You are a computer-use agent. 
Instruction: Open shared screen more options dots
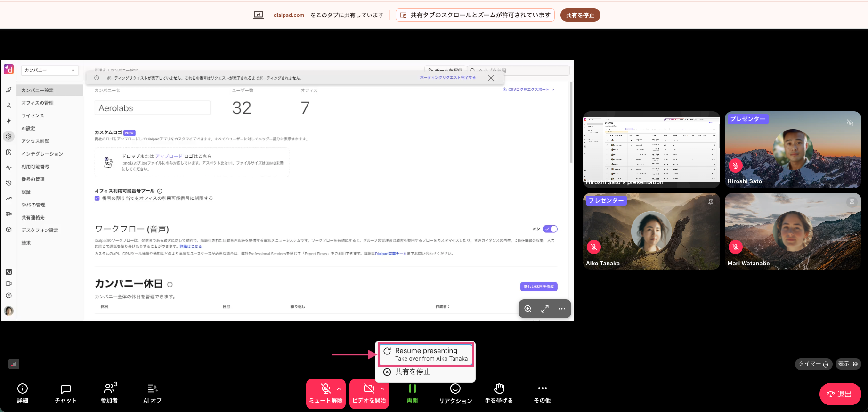click(562, 309)
